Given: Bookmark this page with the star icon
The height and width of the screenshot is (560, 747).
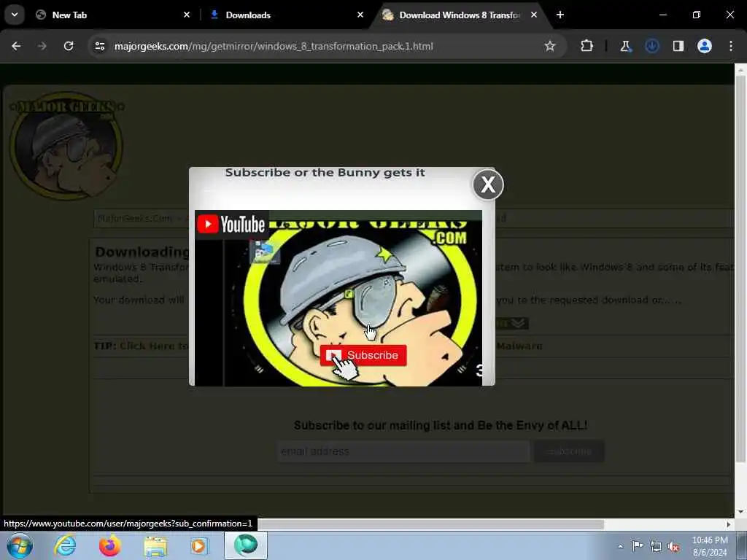Looking at the screenshot, I should pyautogui.click(x=550, y=46).
